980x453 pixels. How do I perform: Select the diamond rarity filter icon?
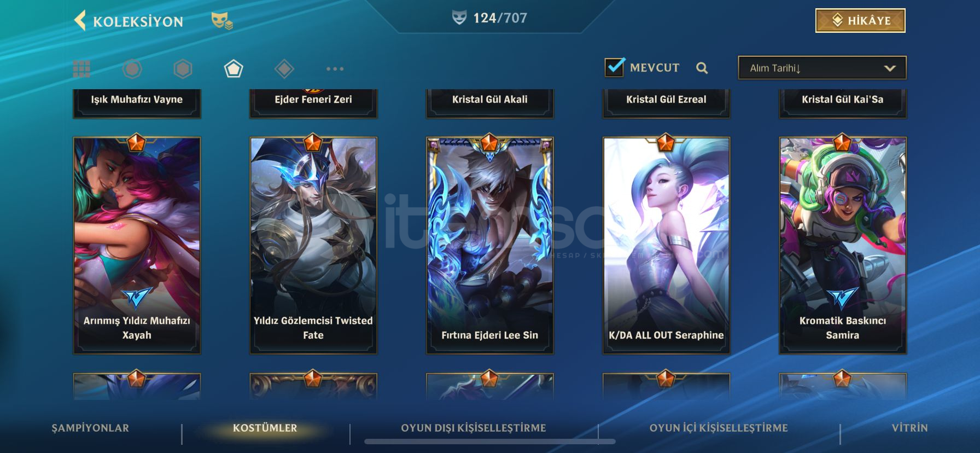284,69
